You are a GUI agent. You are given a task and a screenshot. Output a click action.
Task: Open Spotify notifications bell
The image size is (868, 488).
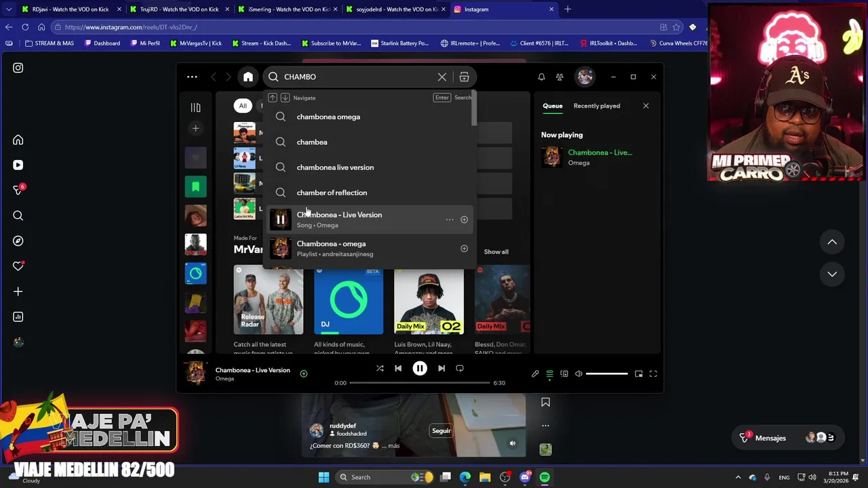tap(541, 77)
